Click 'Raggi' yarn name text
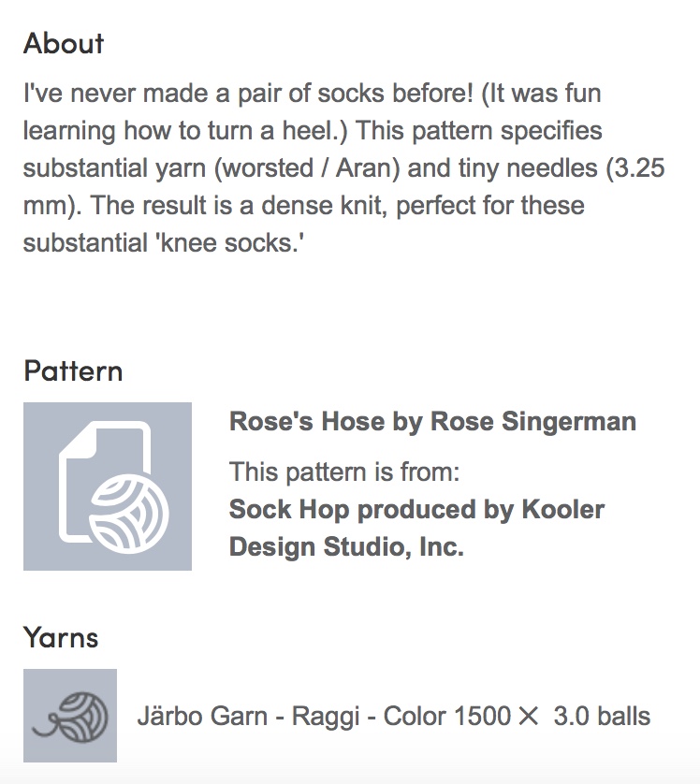The width and height of the screenshot is (700, 784). click(326, 716)
